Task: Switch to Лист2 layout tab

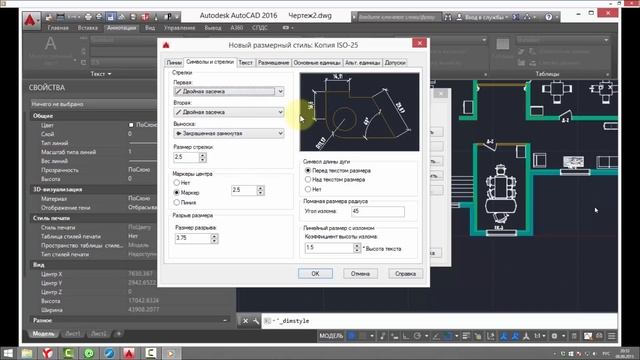Action: [98, 334]
